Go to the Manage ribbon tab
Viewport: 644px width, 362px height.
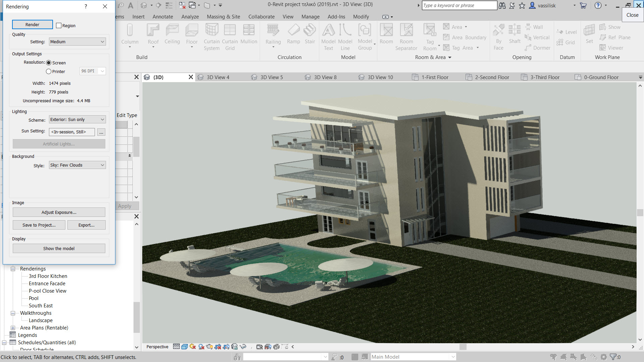pos(310,17)
